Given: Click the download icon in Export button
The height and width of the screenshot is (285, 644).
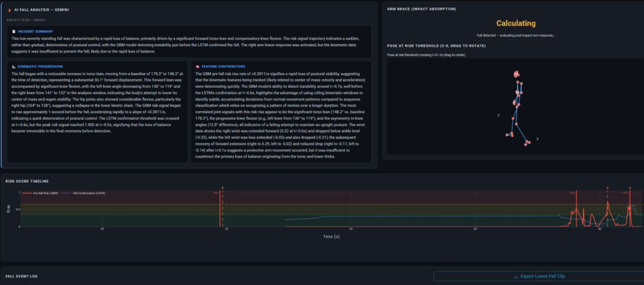Looking at the screenshot, I should coord(516,276).
